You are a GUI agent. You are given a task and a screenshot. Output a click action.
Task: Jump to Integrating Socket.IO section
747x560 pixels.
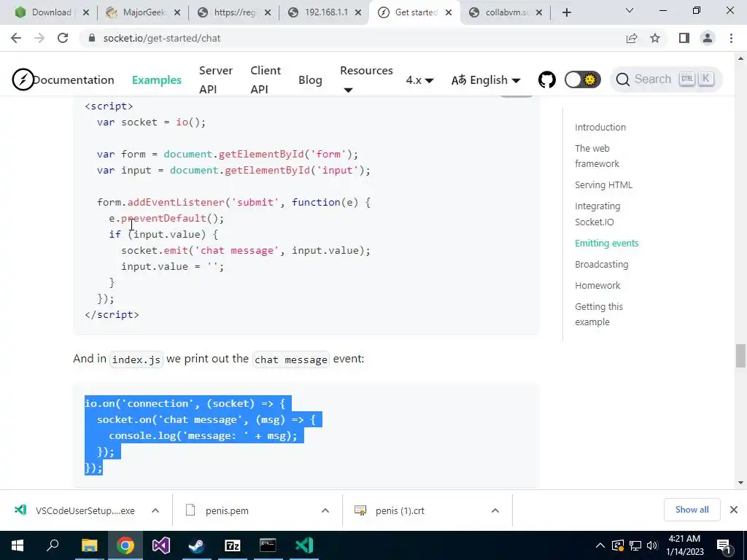pos(597,214)
